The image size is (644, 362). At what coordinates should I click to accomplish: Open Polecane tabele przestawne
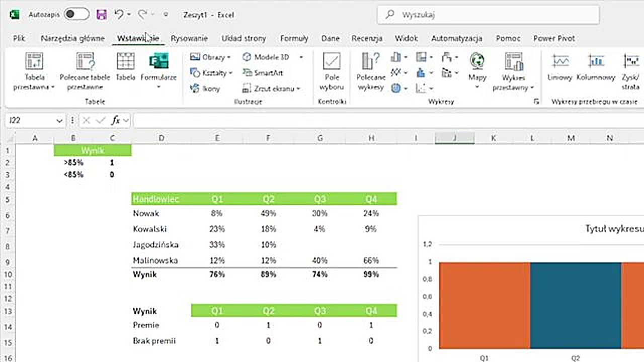click(85, 62)
